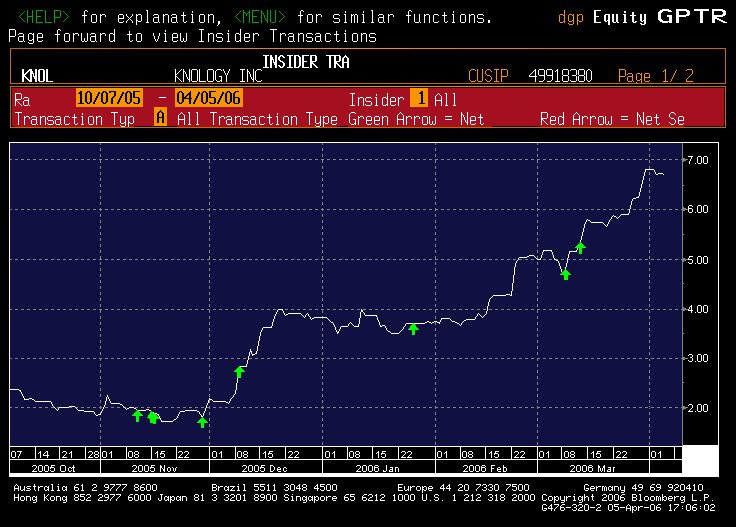Edit the start date field 10/07/05
Screen dimensions: 736x527
(109, 98)
